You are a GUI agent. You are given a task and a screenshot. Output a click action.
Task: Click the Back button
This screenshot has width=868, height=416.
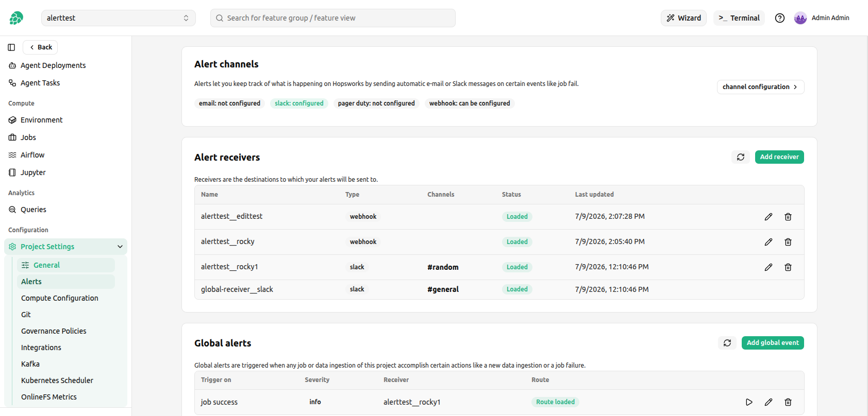click(40, 47)
